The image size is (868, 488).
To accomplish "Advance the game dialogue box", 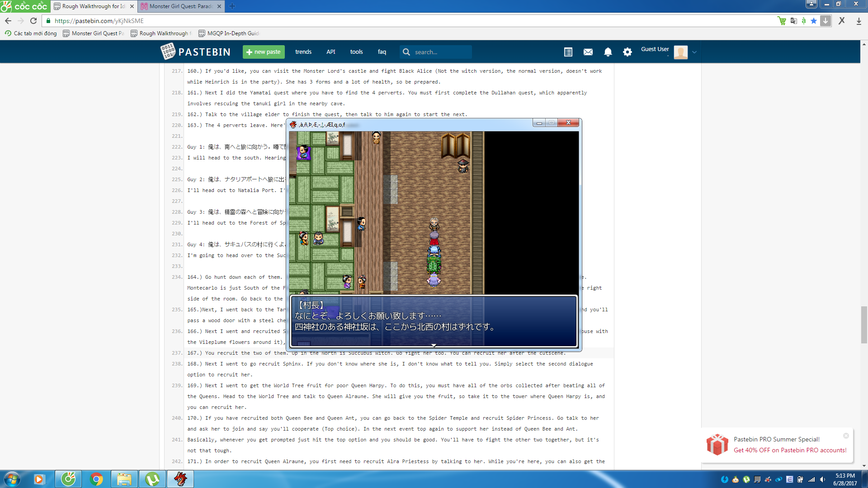I will [x=434, y=321].
